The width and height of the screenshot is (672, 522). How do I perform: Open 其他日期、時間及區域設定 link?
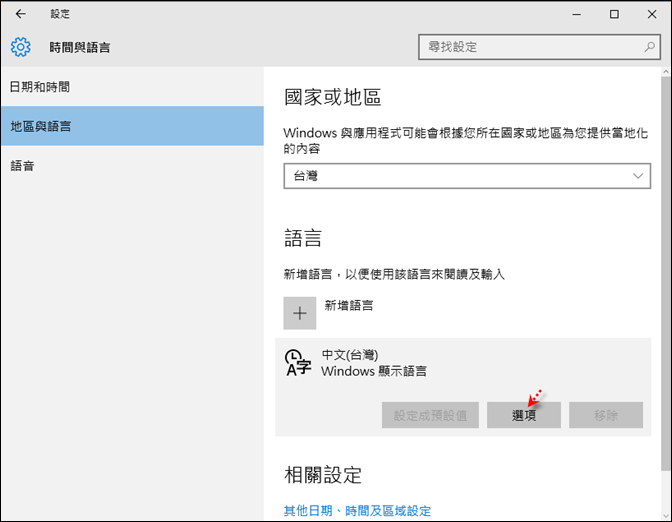[357, 510]
